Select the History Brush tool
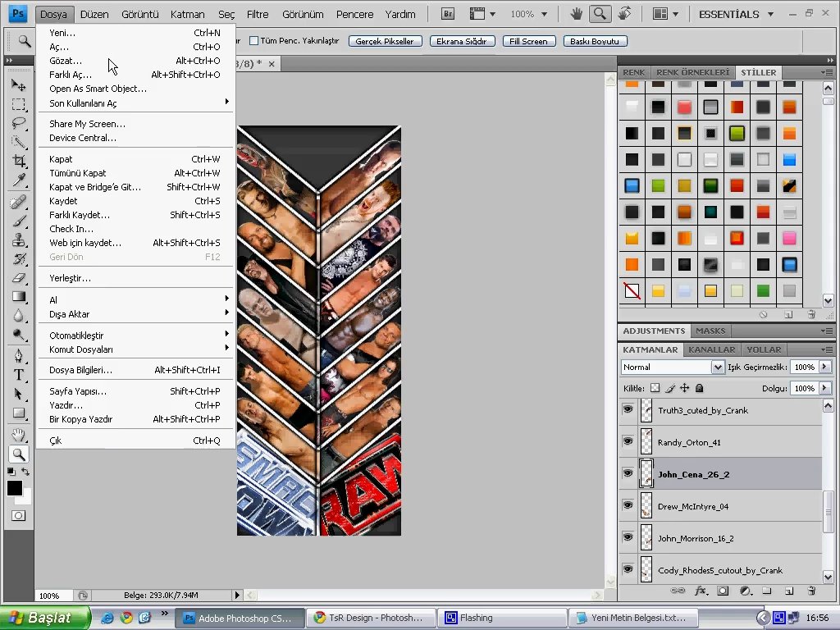Image resolution: width=840 pixels, height=630 pixels. [x=19, y=258]
